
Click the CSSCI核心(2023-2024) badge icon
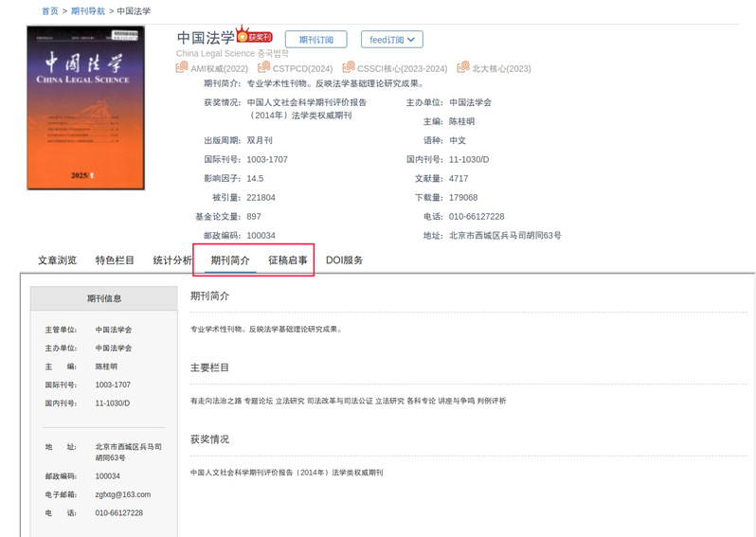click(349, 68)
